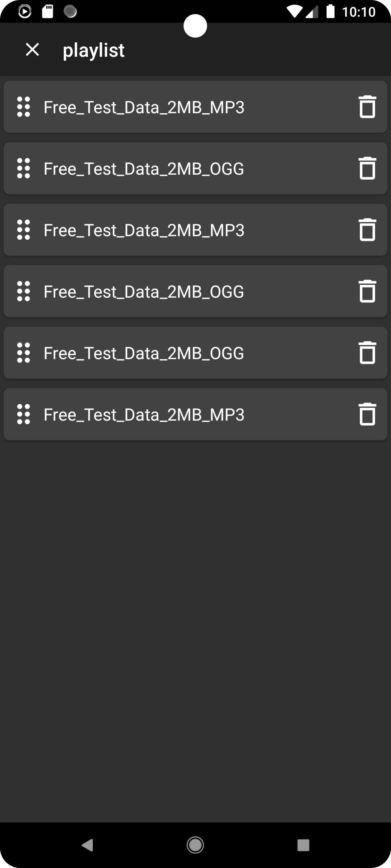Delete the second playlist item, an OGG track
This screenshot has width=391, height=868.
coord(367,168)
